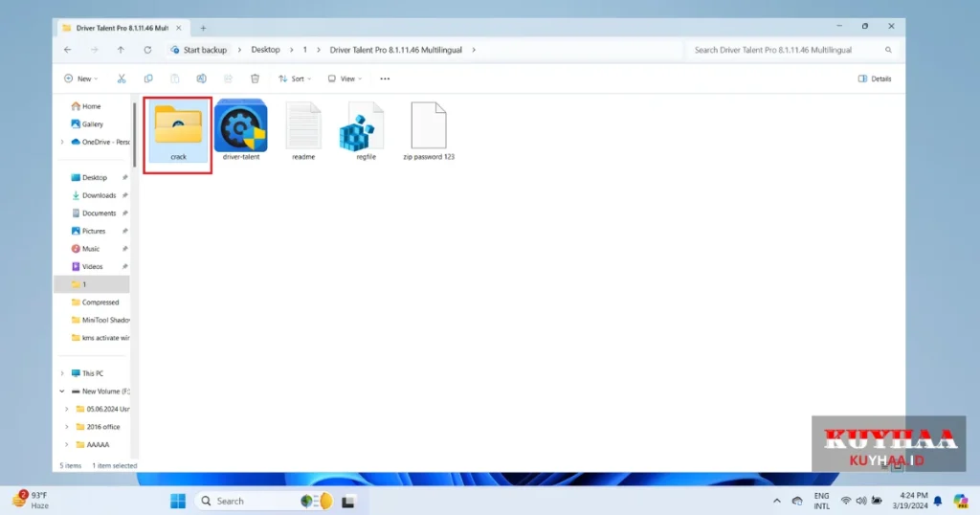Click the chevron after Desktop in breadcrumb
The image size is (980, 515).
pyautogui.click(x=291, y=50)
